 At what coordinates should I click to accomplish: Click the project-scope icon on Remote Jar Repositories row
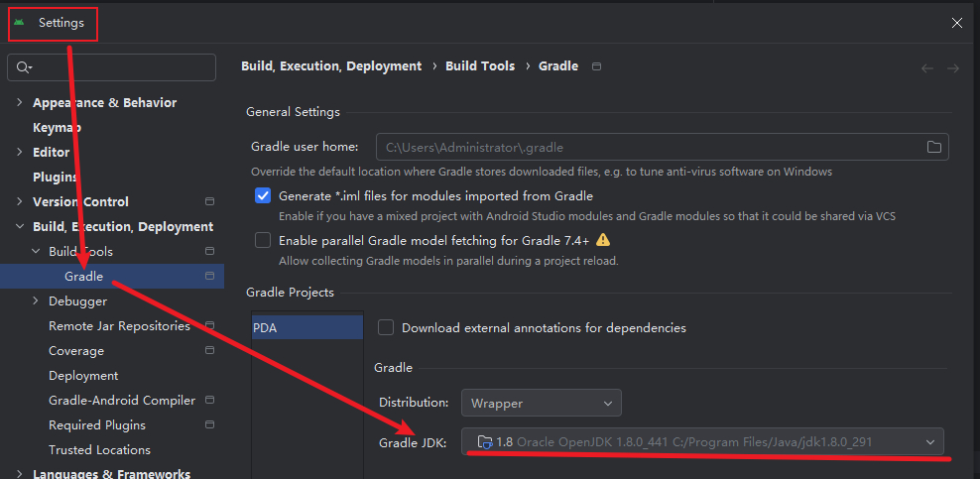[210, 325]
